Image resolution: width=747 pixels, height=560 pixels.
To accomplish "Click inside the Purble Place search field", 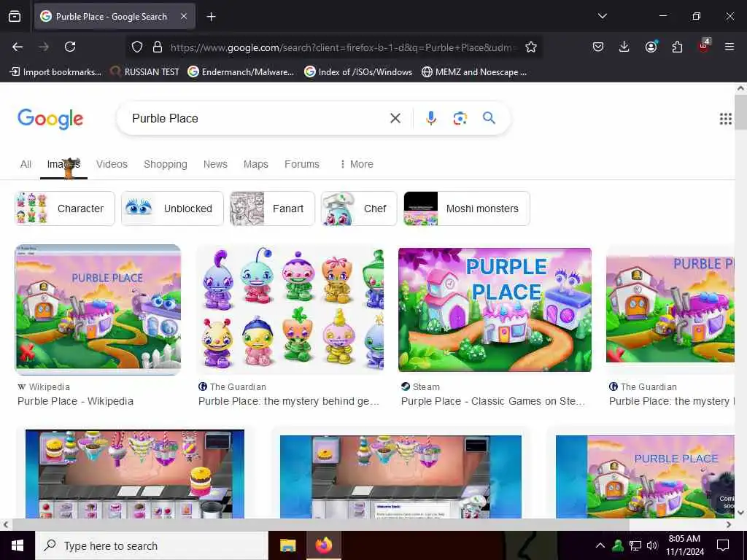I will tap(258, 118).
